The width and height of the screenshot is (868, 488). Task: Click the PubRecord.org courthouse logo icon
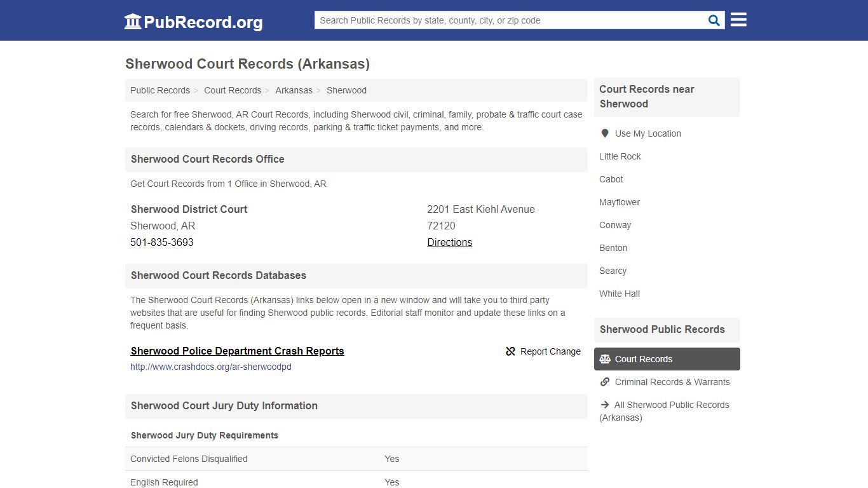coord(133,22)
